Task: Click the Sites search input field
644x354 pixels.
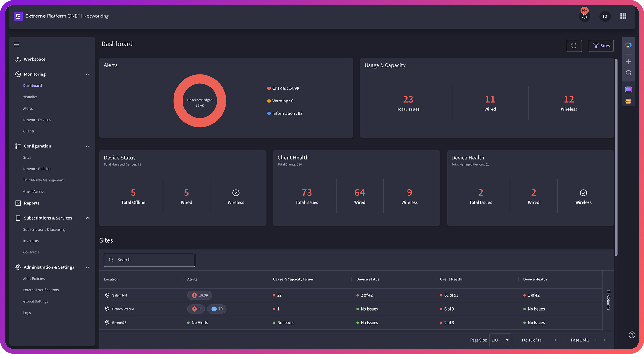Action: [149, 260]
